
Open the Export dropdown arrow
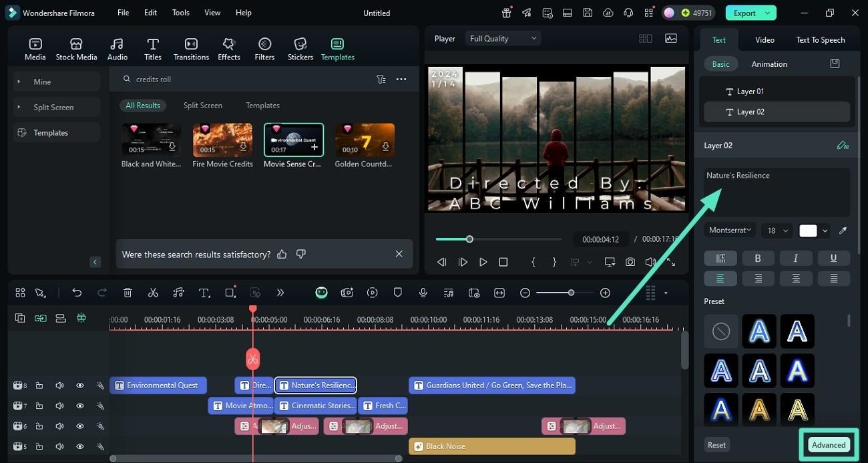point(768,13)
